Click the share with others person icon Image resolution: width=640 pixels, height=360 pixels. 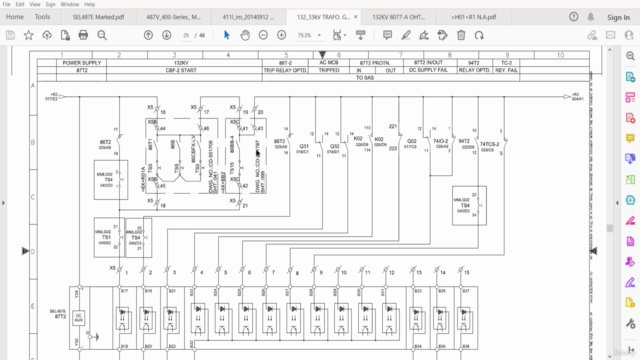(x=629, y=35)
